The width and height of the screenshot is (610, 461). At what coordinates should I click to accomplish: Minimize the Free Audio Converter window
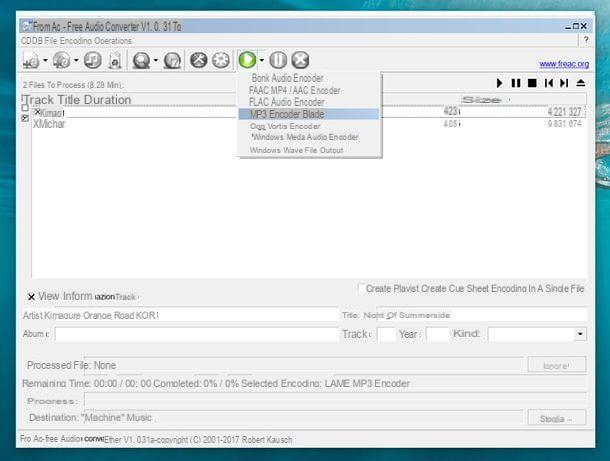click(x=568, y=26)
